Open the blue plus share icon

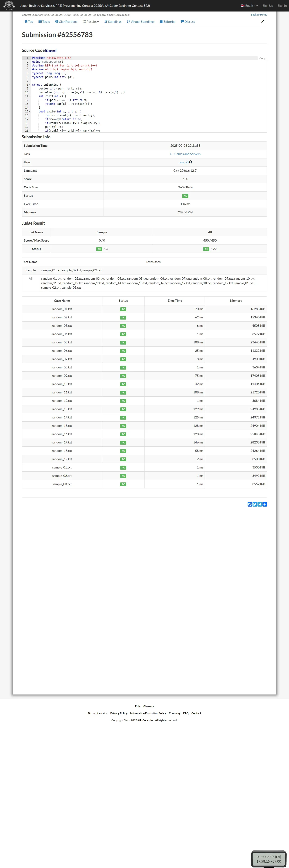pos(265,504)
